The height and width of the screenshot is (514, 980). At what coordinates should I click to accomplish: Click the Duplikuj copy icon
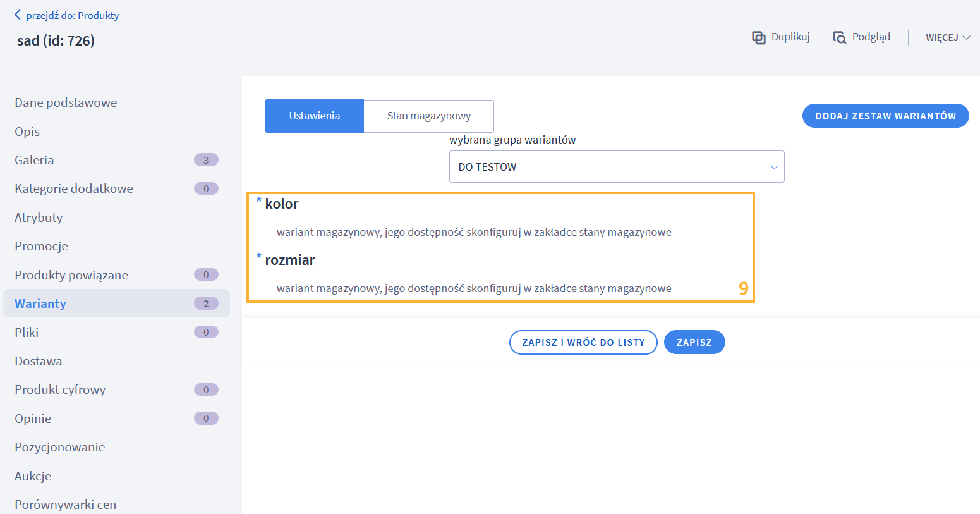(758, 38)
